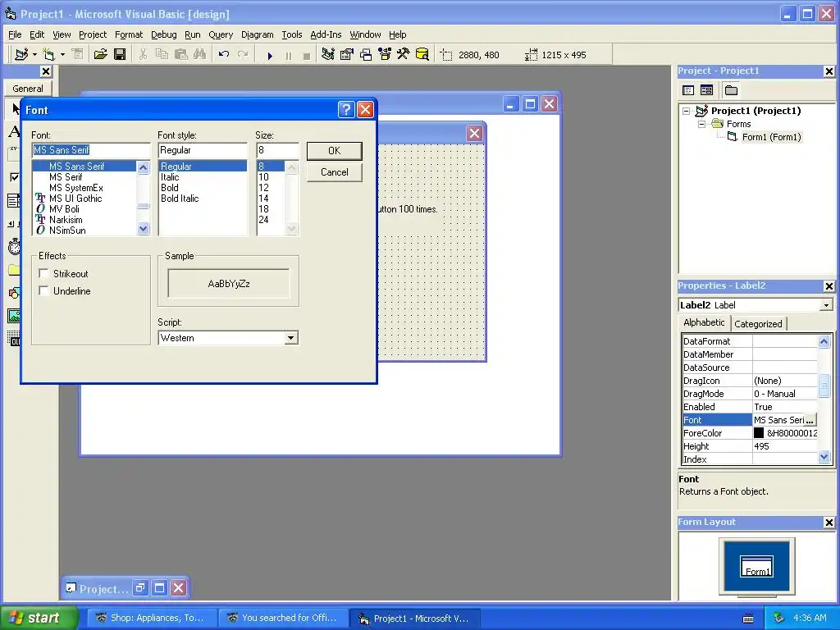This screenshot has height=630, width=840.
Task: Open the Toolbox hammer-and-wrench icon
Action: click(x=403, y=55)
